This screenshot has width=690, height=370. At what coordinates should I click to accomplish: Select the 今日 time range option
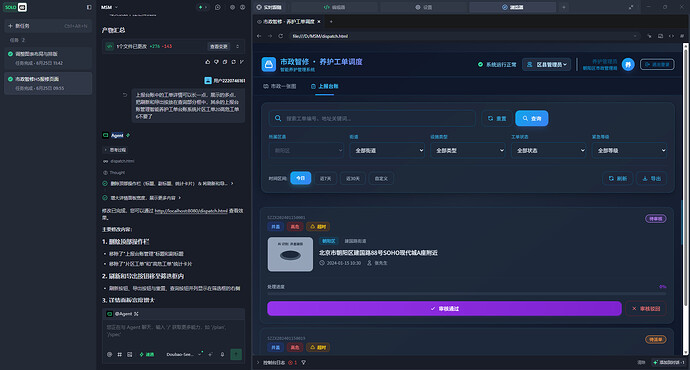pos(301,178)
